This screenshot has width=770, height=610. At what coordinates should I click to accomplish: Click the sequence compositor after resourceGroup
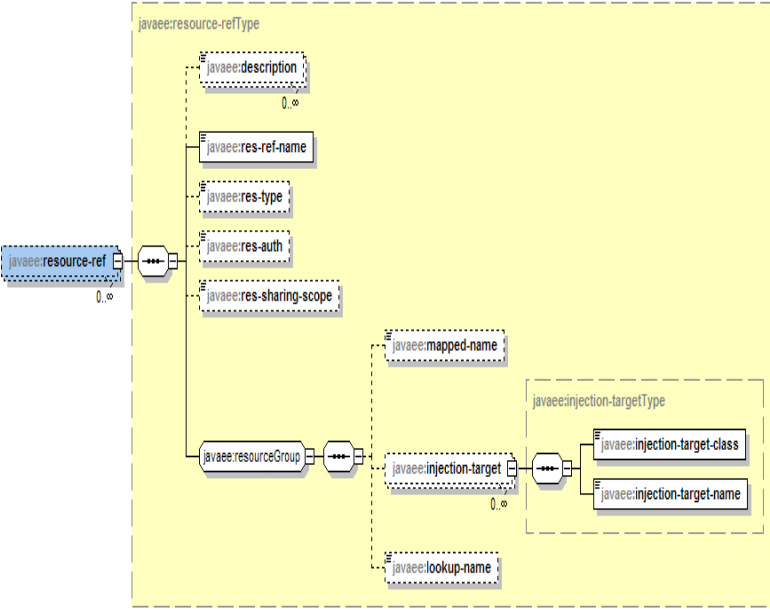click(x=338, y=457)
